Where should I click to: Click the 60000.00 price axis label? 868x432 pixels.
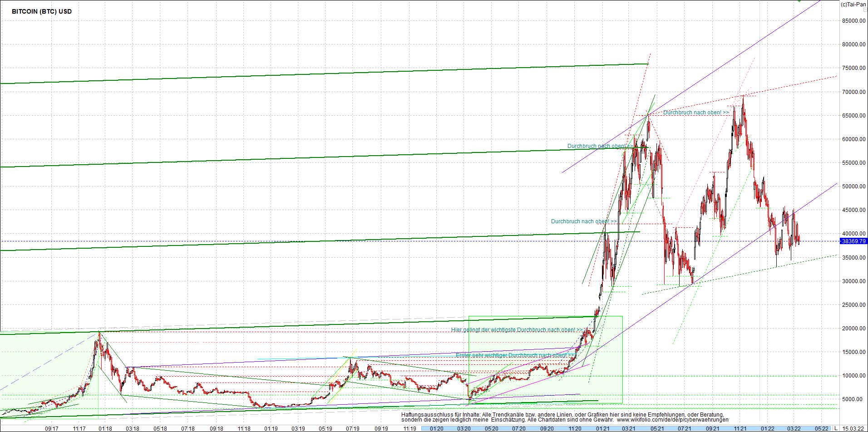[x=854, y=139]
